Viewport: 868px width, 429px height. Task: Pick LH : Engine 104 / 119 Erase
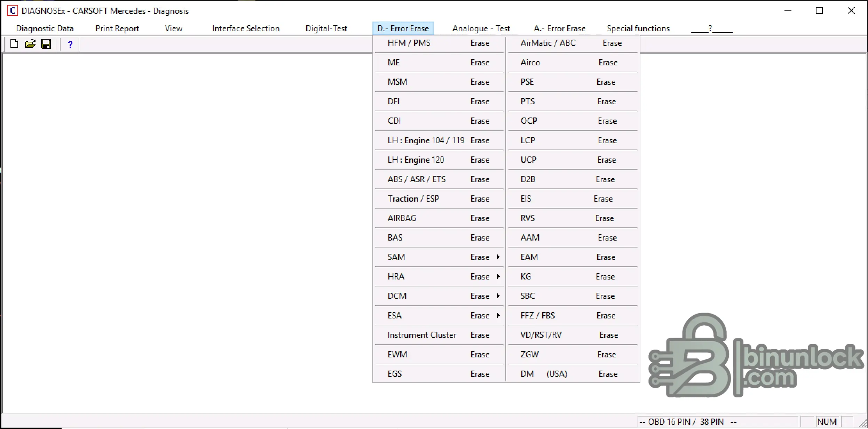click(x=439, y=140)
